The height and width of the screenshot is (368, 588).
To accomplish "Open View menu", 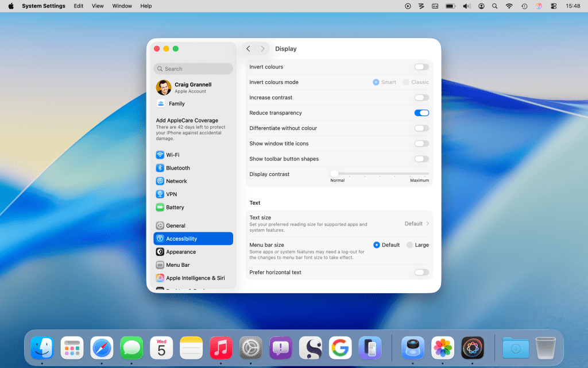I will pyautogui.click(x=98, y=6).
